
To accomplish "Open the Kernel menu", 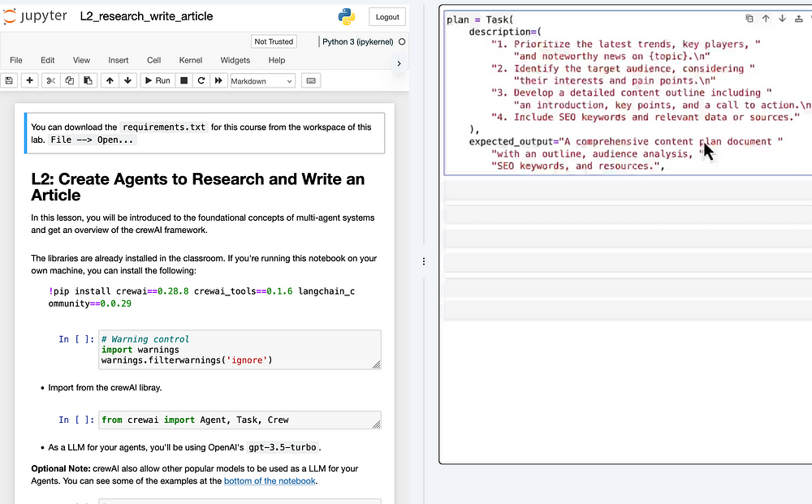I will (x=191, y=60).
